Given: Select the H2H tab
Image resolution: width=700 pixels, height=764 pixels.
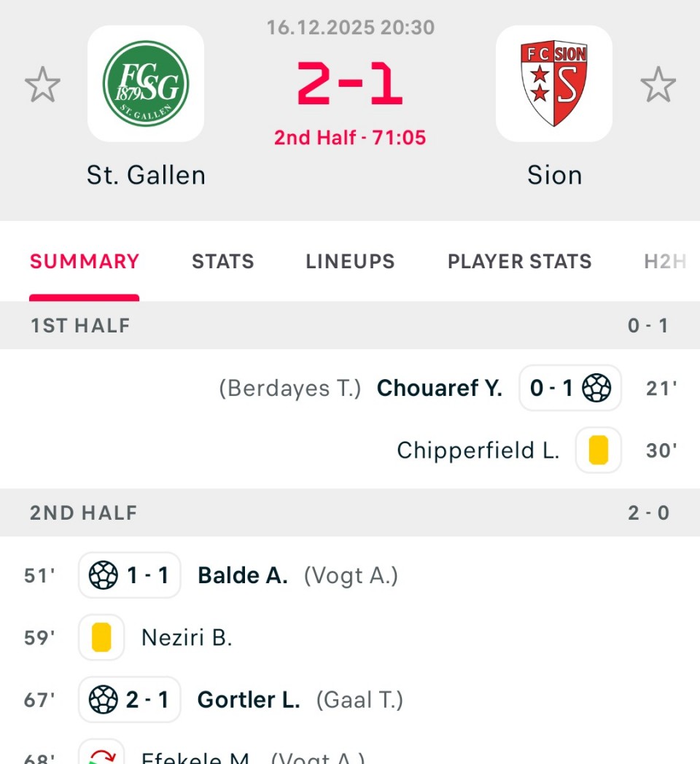Looking at the screenshot, I should click(664, 262).
